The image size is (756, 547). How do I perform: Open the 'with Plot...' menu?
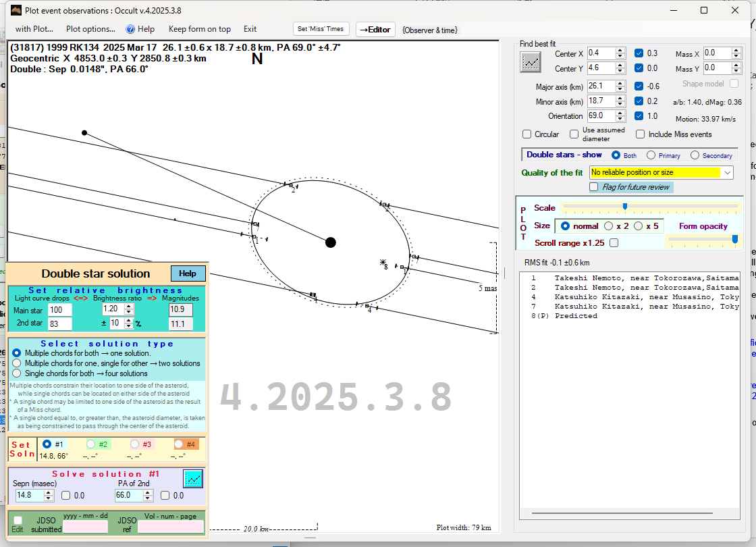tap(34, 29)
